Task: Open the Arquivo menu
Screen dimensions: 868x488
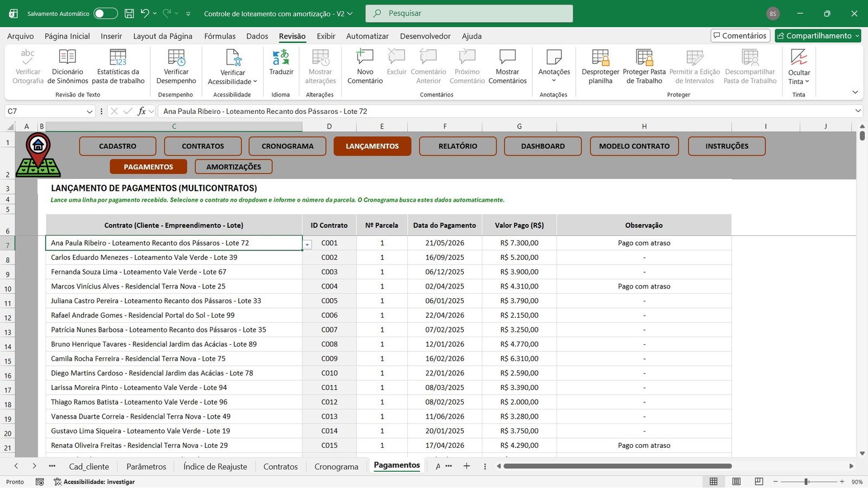Action: click(21, 36)
